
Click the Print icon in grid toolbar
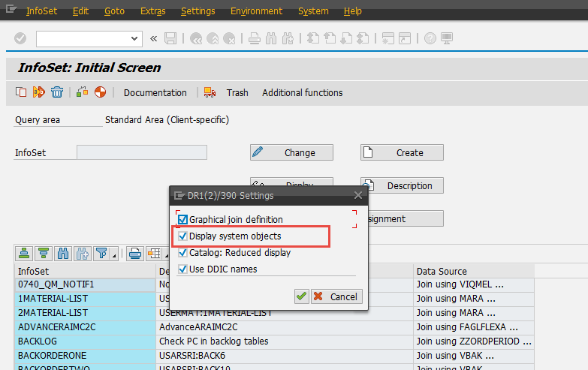click(135, 253)
